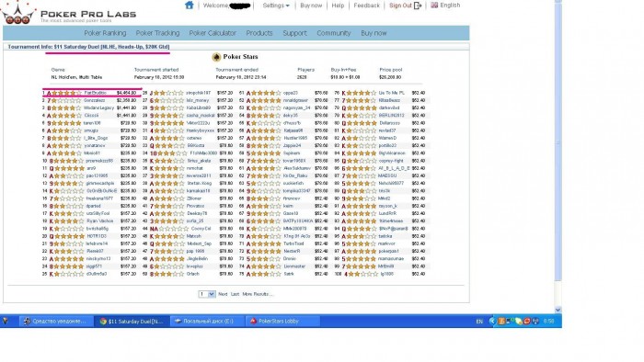Open the Help link

[x=338, y=6]
